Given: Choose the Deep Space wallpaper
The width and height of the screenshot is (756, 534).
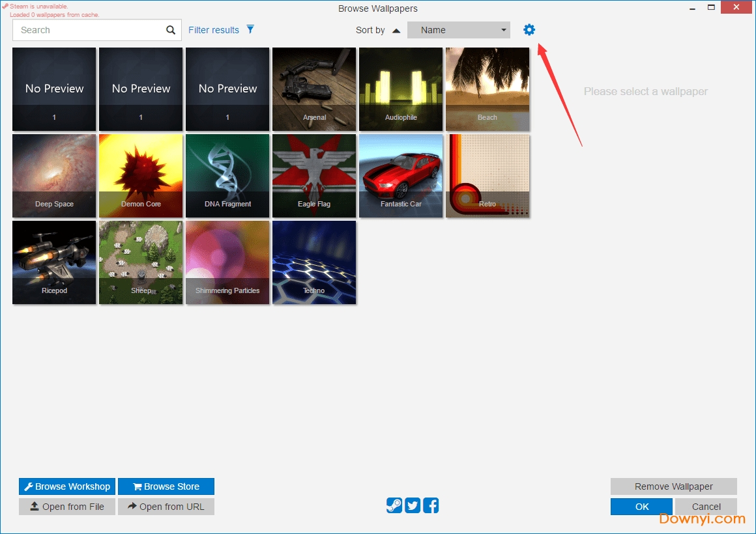Looking at the screenshot, I should click(54, 176).
